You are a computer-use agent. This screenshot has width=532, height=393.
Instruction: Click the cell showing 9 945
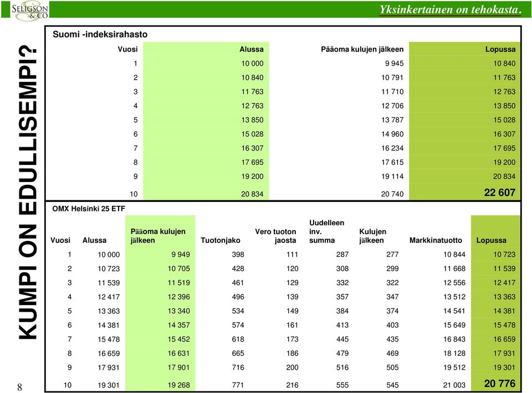coord(394,63)
